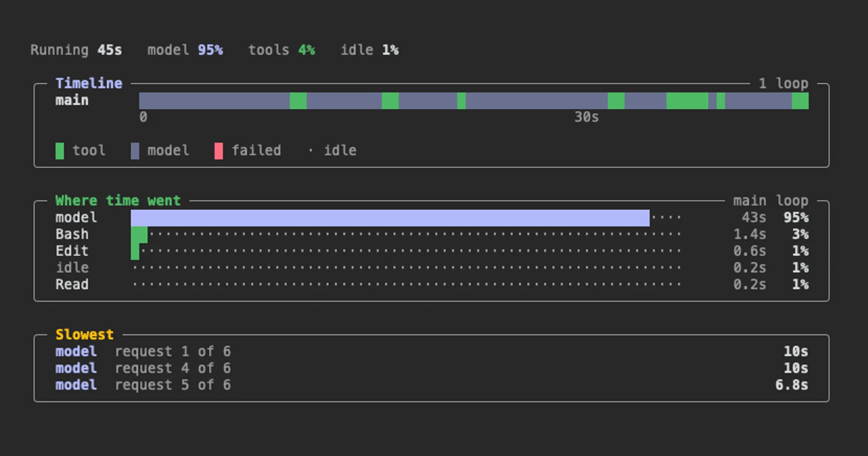
Task: Click the model 95% summary stat
Action: coord(185,50)
